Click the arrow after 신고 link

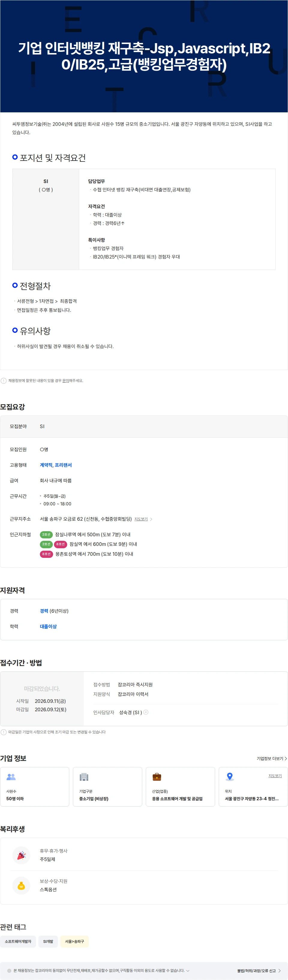coord(279,971)
